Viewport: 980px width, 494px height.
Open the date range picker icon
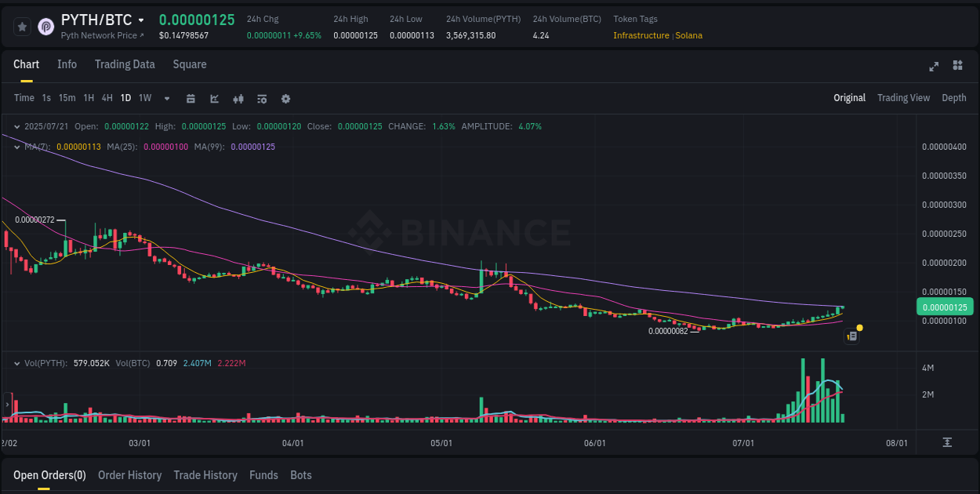(191, 98)
